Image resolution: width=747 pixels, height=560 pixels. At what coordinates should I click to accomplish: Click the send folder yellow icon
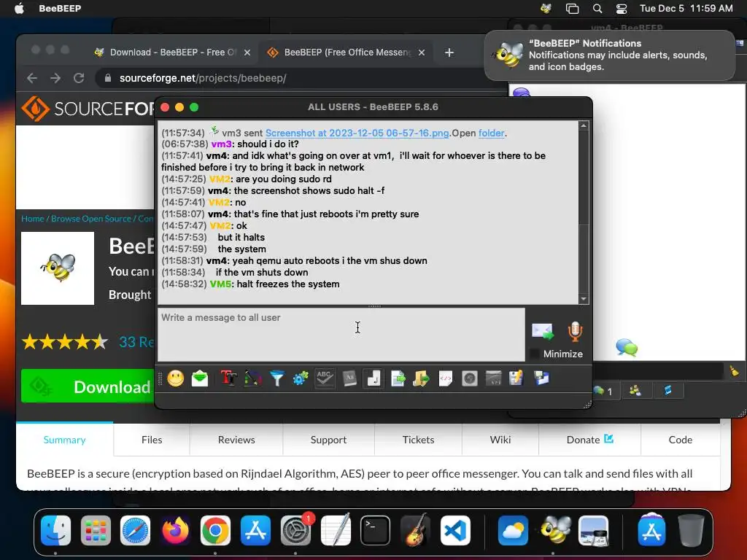coord(421,378)
